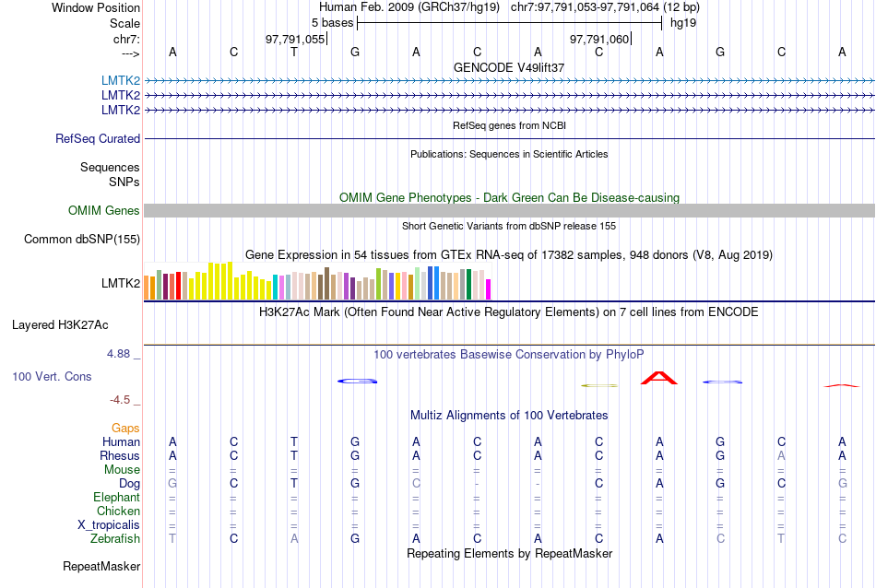876x588 pixels.
Task: Click the Human species label
Action: (121, 441)
